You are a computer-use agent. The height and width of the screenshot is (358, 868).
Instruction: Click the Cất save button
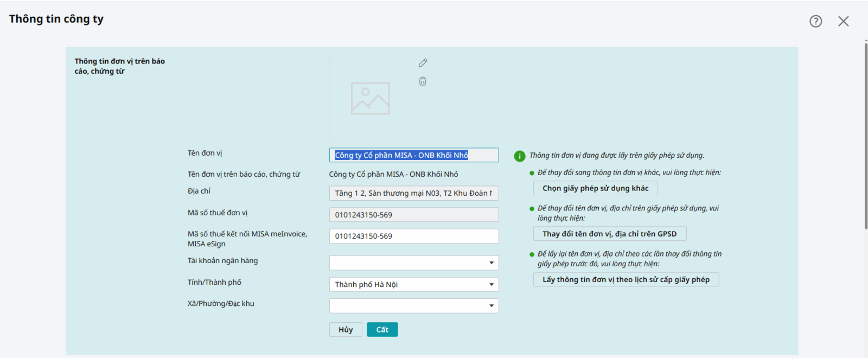tap(382, 330)
